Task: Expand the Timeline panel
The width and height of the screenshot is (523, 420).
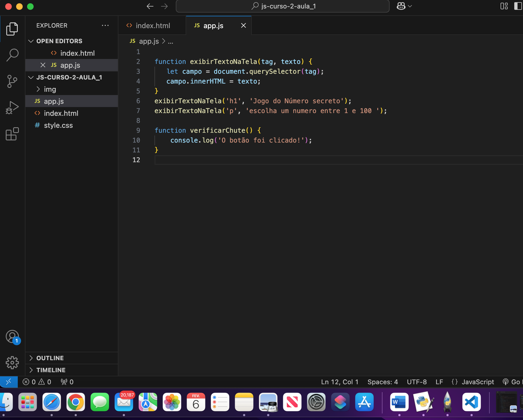Action: (x=72, y=370)
